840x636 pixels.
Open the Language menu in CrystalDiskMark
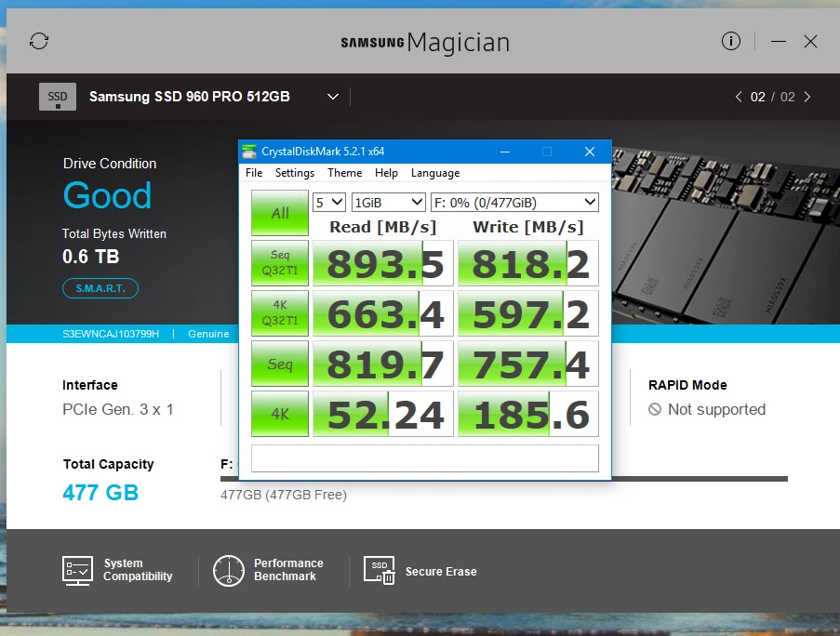[x=435, y=173]
